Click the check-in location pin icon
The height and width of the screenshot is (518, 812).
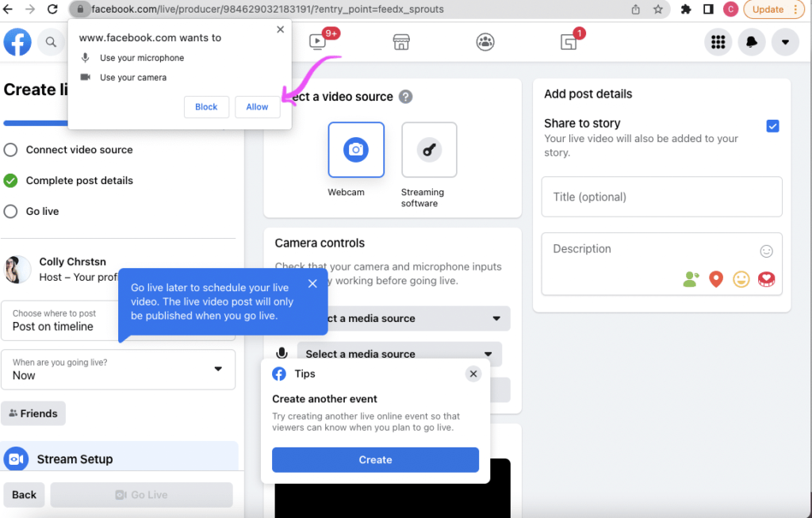point(716,279)
